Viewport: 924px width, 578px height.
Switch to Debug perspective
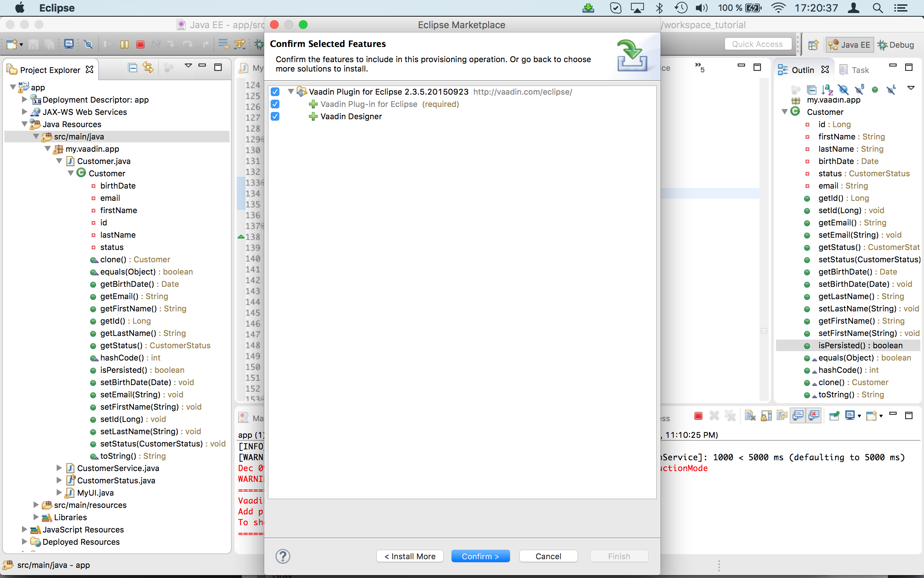tap(895, 45)
